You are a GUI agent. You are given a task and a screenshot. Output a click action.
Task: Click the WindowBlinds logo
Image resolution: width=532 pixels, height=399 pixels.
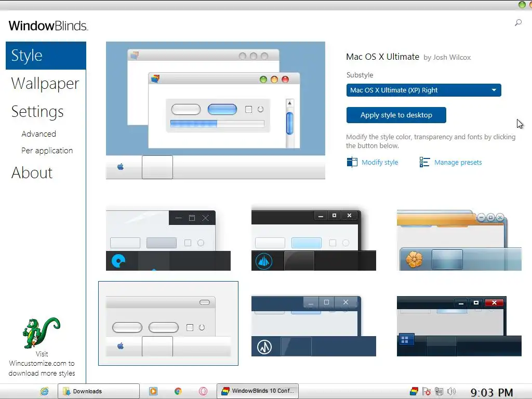coord(48,26)
